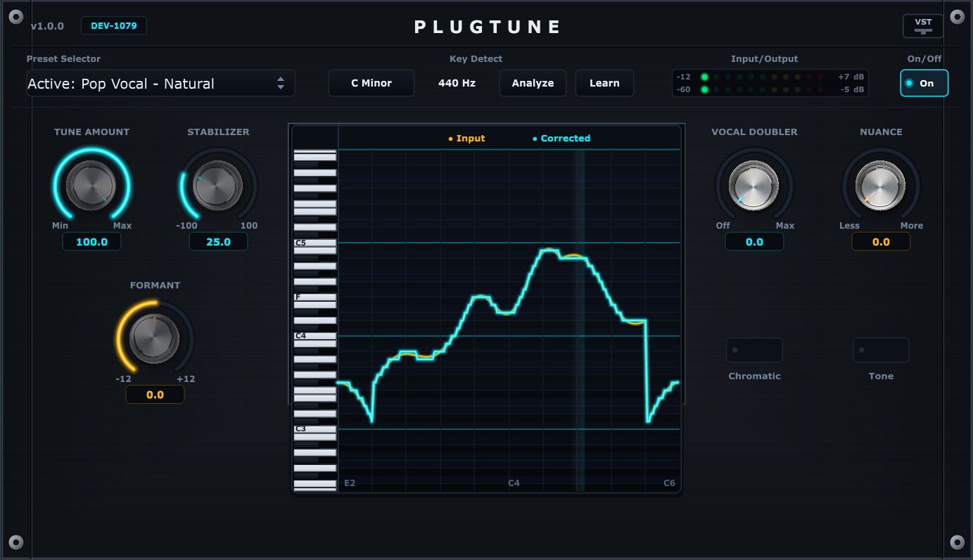This screenshot has width=973, height=560.
Task: Click the Corrected legend in pitch graph
Action: (561, 139)
